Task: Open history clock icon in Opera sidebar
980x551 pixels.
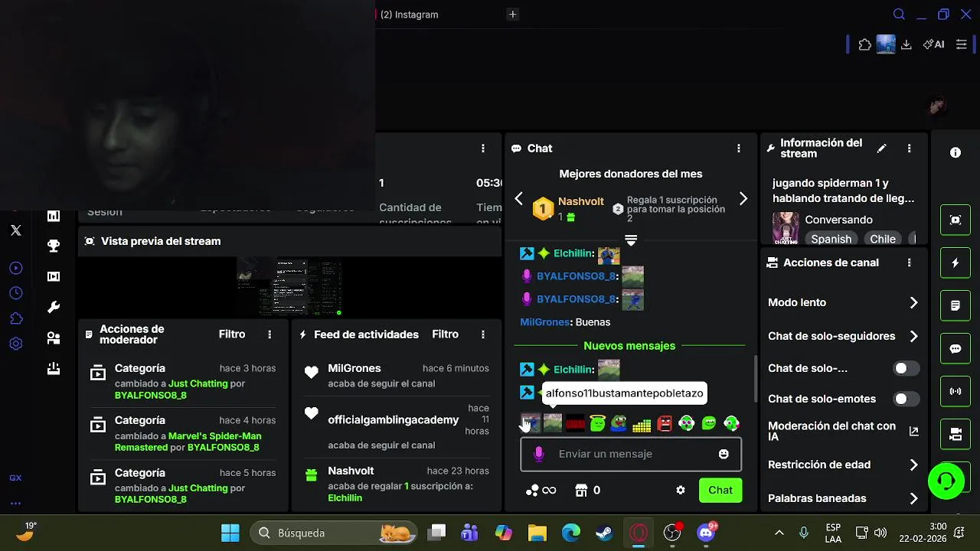Action: (x=15, y=293)
